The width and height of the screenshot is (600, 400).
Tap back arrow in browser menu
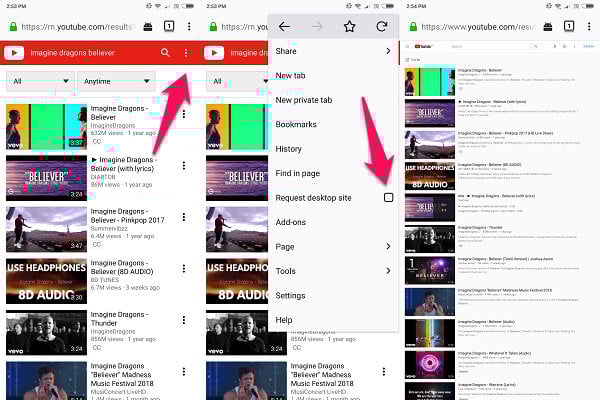(284, 26)
